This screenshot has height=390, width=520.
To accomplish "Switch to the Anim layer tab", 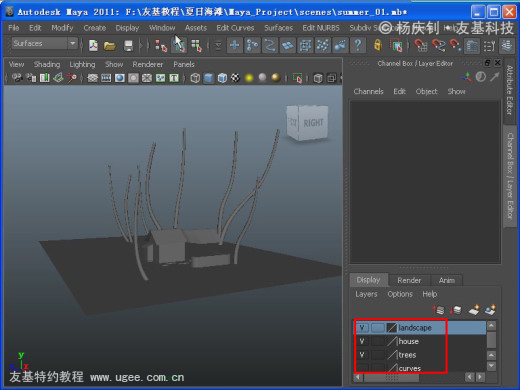I will 447,280.
